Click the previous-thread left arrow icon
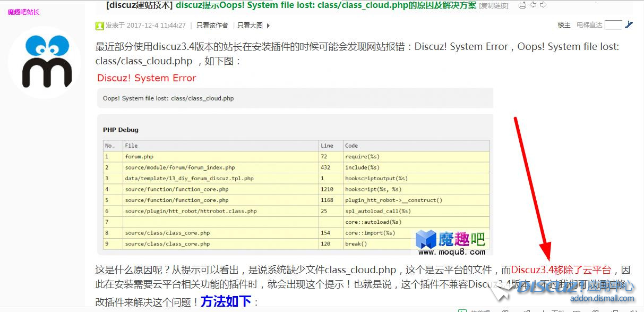 coord(533,5)
